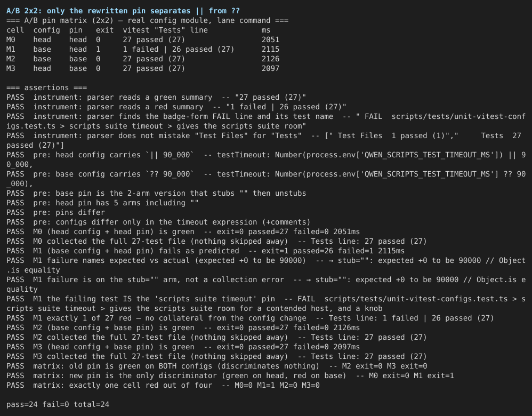532x416 pixels.
Task: Click the 'pre: pins differ' line
Action: point(55,212)
